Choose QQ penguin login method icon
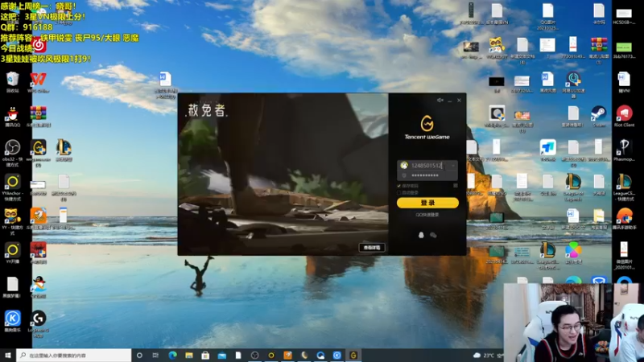The height and width of the screenshot is (362, 644). coord(421,235)
